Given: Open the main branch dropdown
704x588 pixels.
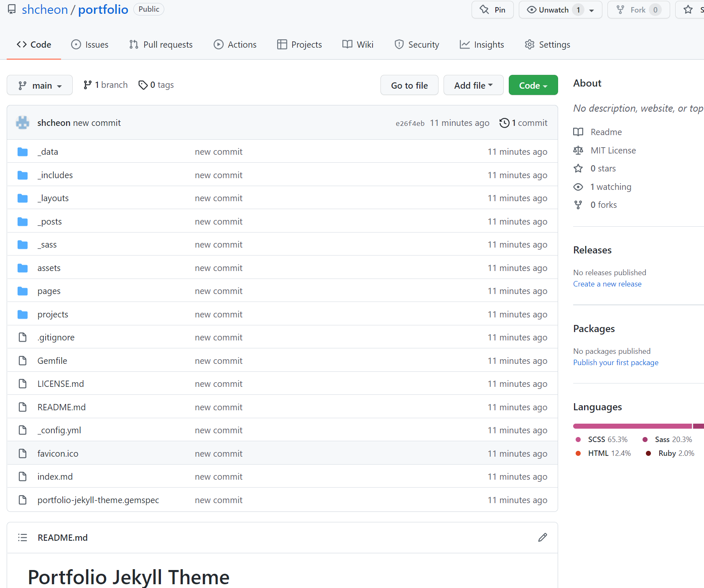Looking at the screenshot, I should click(x=40, y=85).
